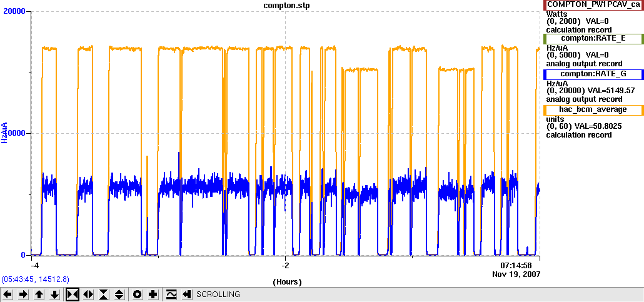Click the horizontal zoom-in bowtie icon
This screenshot has width=644, height=302.
coord(73,294)
